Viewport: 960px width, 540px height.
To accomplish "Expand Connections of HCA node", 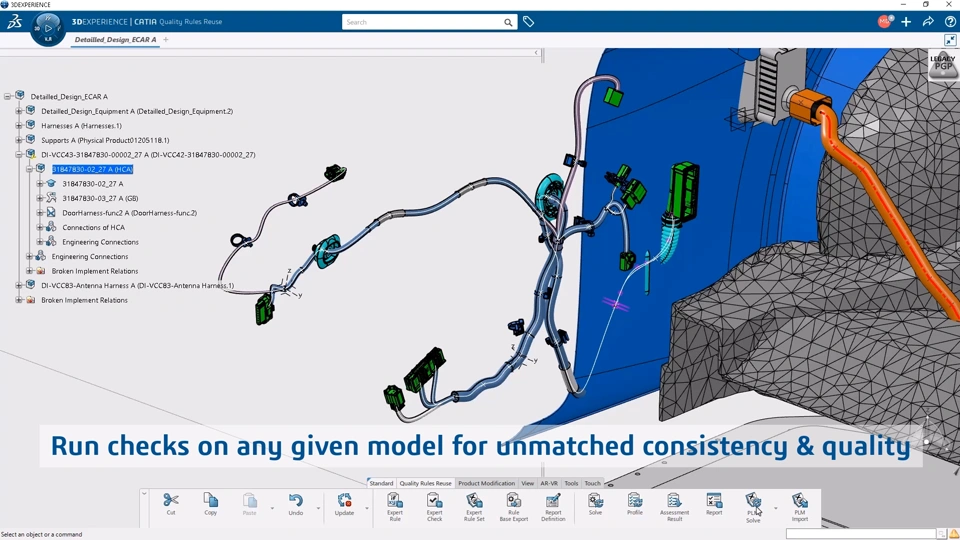I will point(40,227).
